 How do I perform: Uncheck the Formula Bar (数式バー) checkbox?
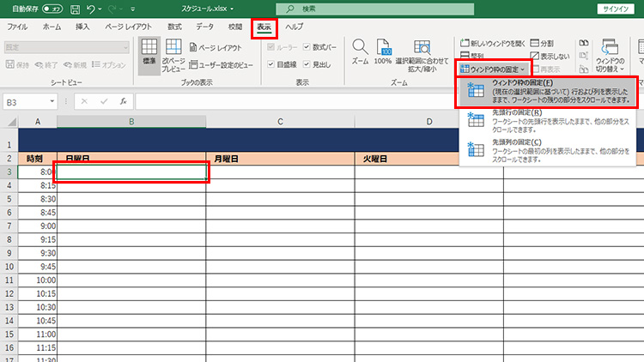pos(307,47)
